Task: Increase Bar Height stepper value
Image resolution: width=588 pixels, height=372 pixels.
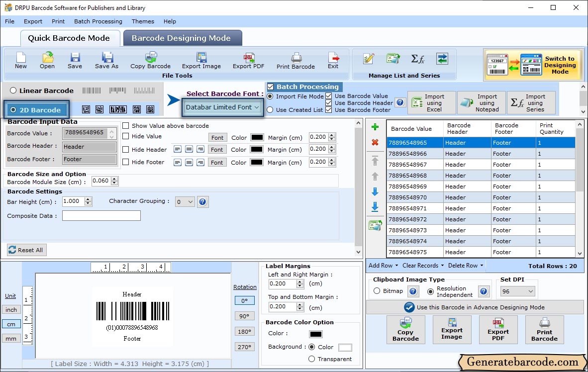Action: 88,199
